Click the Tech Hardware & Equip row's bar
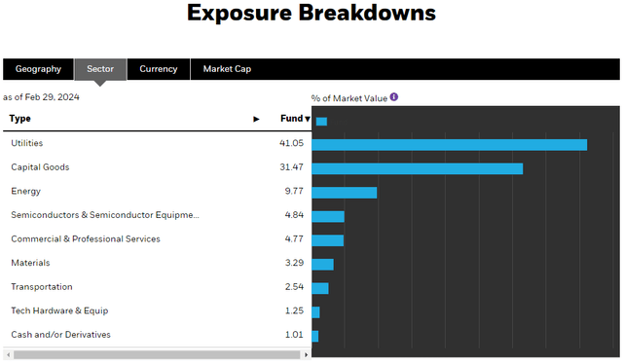This screenshot has width=623, height=364. (315, 312)
